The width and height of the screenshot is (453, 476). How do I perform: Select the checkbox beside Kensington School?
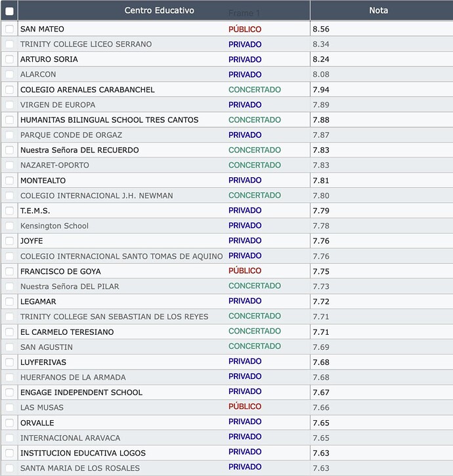(9, 226)
